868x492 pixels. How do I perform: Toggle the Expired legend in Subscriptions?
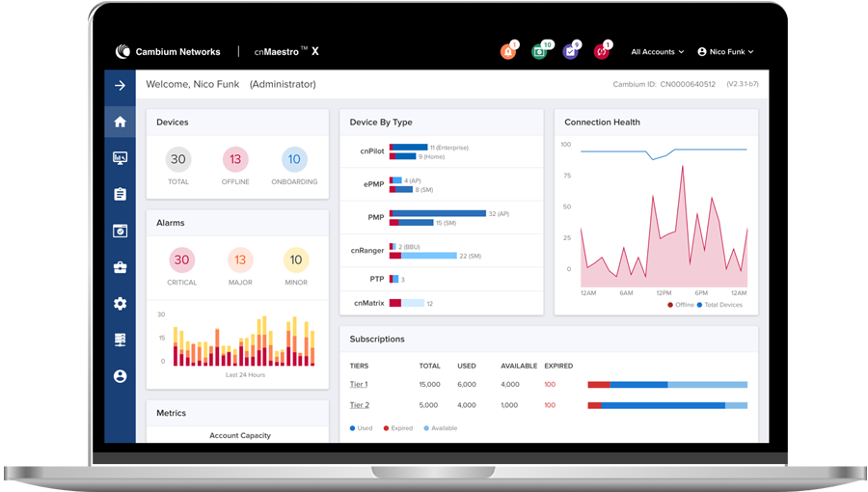click(398, 428)
